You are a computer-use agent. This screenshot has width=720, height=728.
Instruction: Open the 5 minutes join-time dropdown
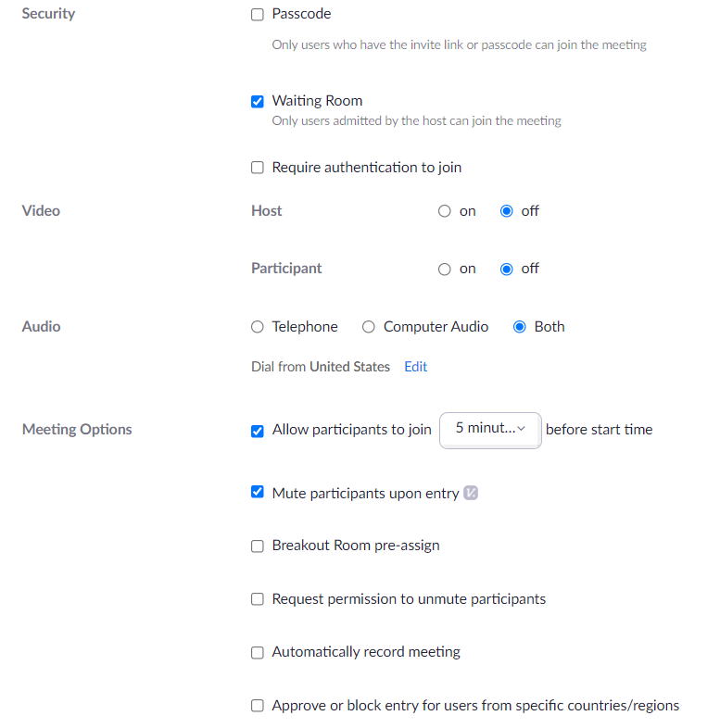click(x=490, y=431)
